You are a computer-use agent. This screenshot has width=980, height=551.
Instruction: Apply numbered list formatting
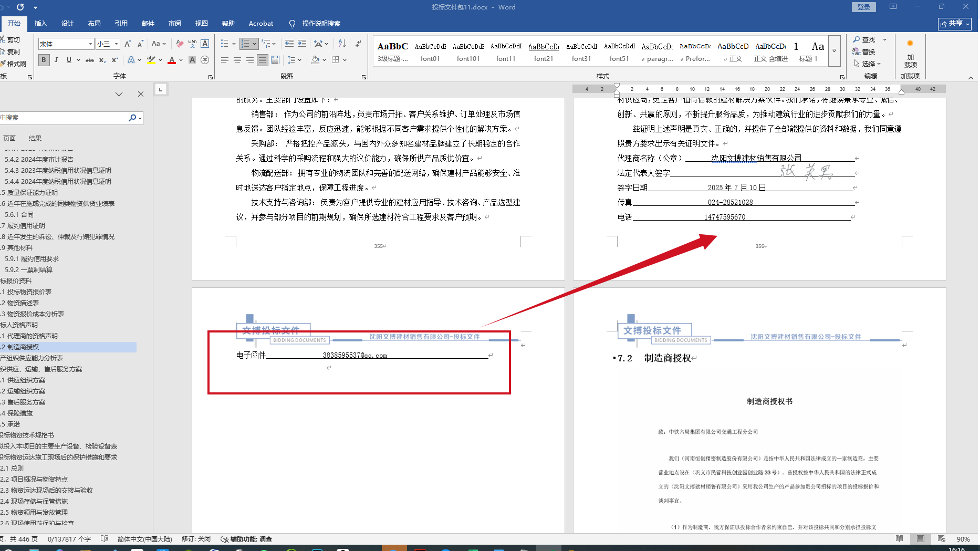coord(245,44)
